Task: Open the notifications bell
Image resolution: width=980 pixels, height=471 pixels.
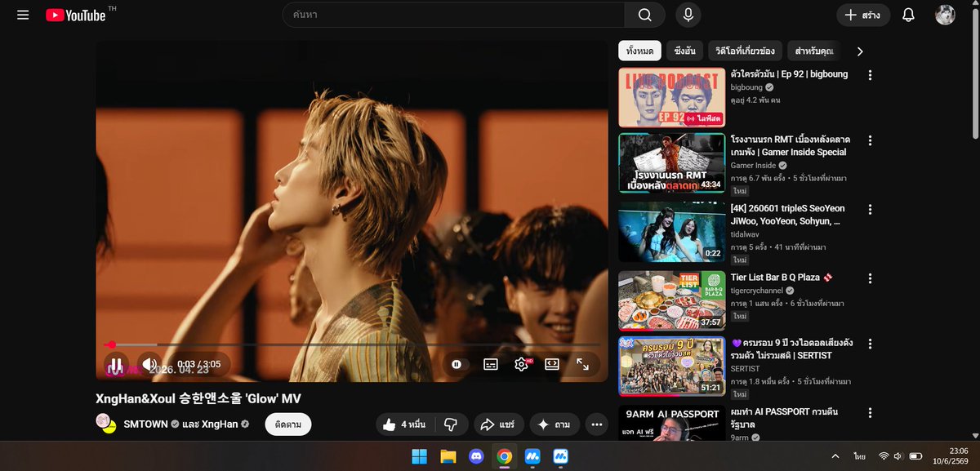Action: click(x=908, y=15)
